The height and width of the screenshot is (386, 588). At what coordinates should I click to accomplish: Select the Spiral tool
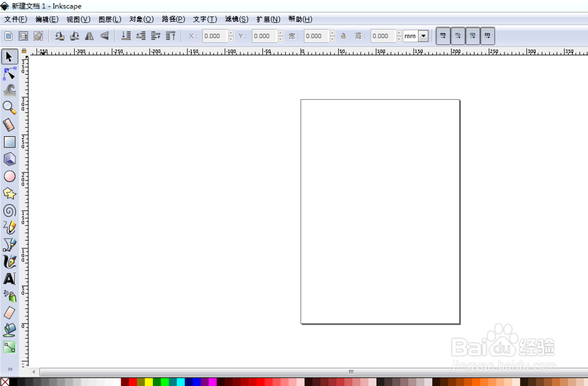tap(9, 210)
